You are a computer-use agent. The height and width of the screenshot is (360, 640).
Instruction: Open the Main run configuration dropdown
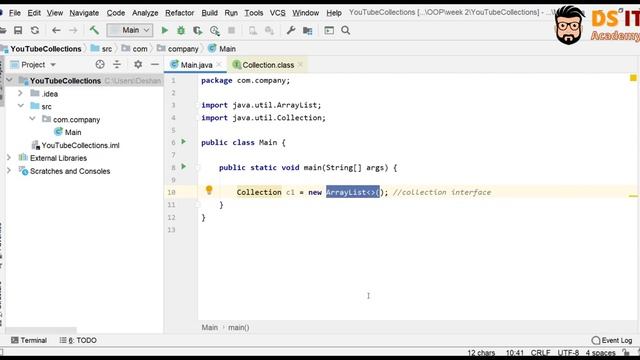130,30
